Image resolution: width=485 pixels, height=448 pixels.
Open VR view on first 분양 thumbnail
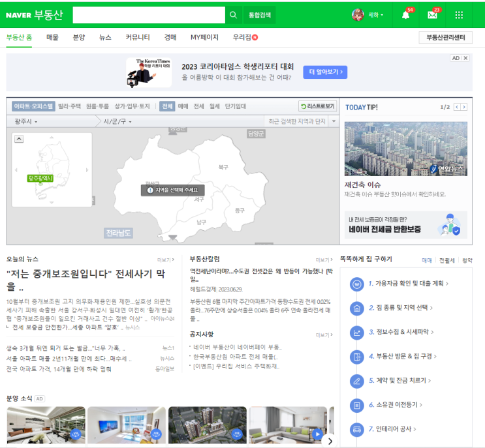(76, 434)
